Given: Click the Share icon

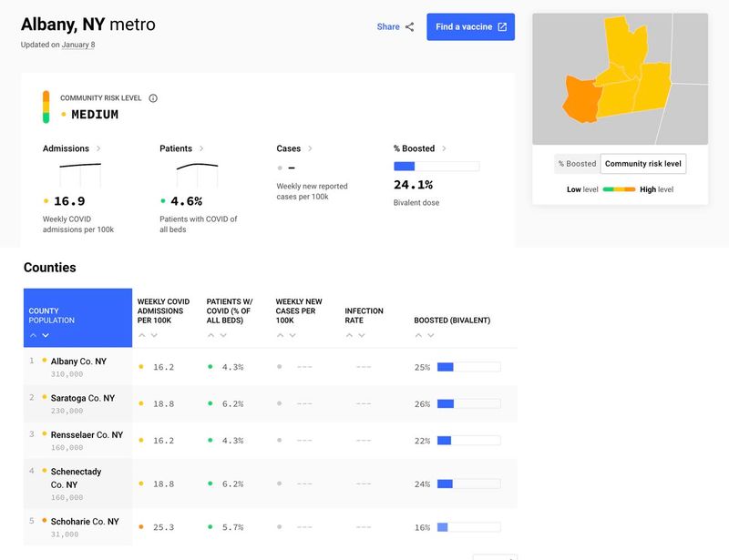Looking at the screenshot, I should pos(409,27).
